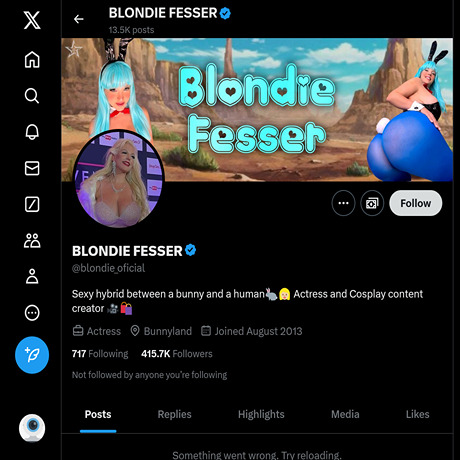This screenshot has height=460, width=460.
Task: Click the blue compose post button
Action: point(32,355)
